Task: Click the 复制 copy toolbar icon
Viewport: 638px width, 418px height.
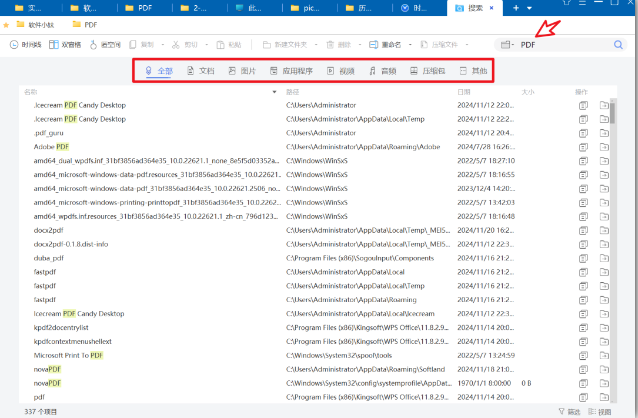Action: coord(133,44)
